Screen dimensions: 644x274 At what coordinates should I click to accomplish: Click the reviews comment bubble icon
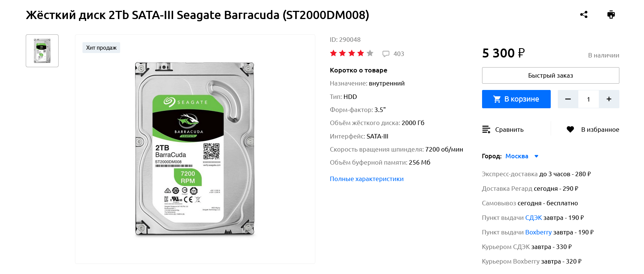[x=386, y=54]
